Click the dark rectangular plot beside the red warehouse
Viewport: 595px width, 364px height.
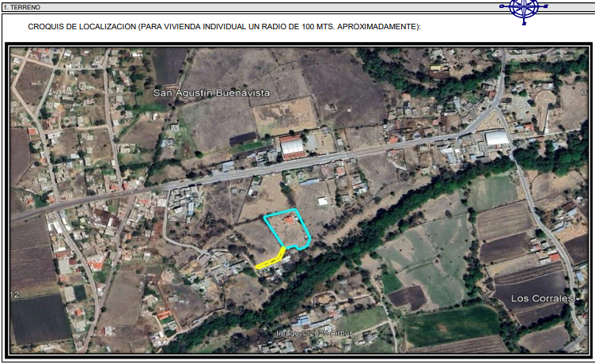coord(244,138)
